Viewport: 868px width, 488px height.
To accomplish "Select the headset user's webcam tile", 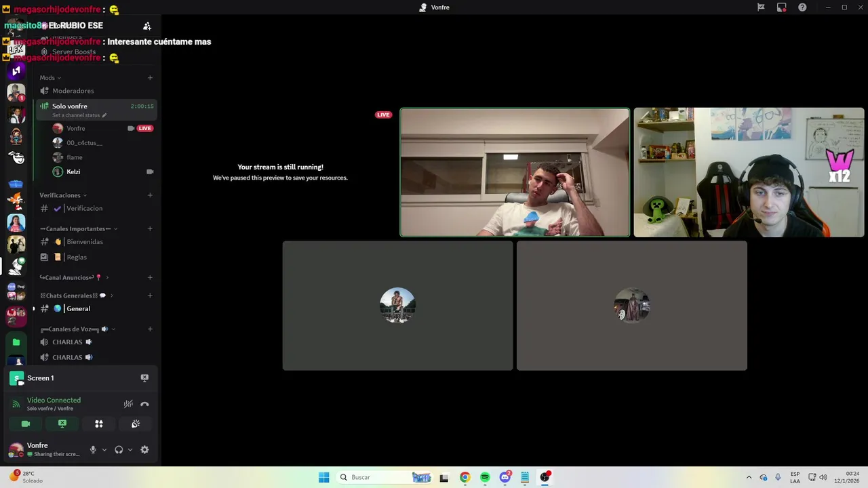I will click(749, 172).
